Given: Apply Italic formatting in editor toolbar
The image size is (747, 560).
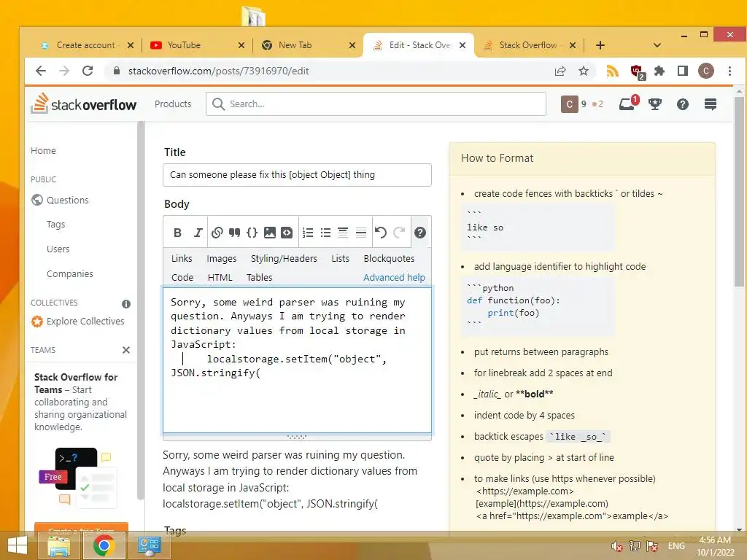Looking at the screenshot, I should click(x=198, y=233).
